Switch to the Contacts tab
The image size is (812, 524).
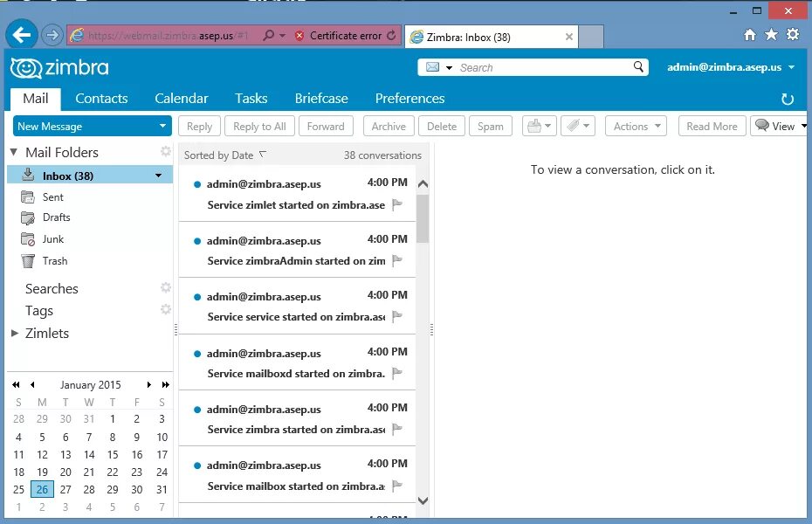point(101,99)
